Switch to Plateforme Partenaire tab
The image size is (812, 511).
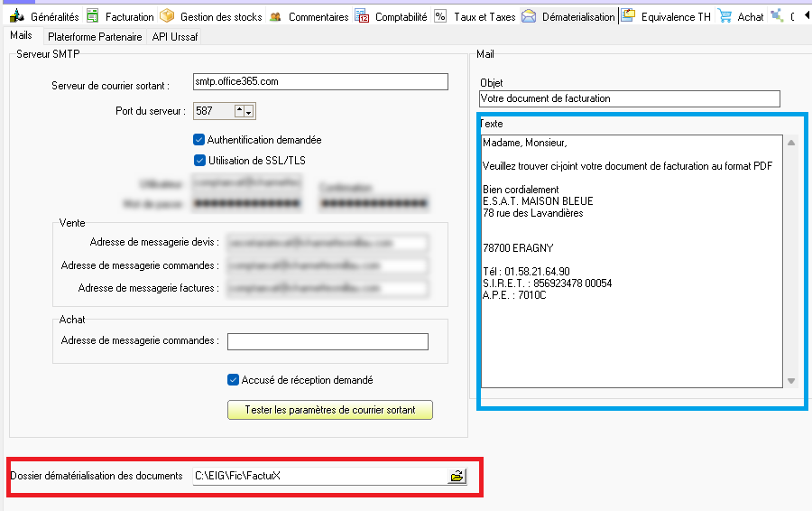pyautogui.click(x=95, y=37)
